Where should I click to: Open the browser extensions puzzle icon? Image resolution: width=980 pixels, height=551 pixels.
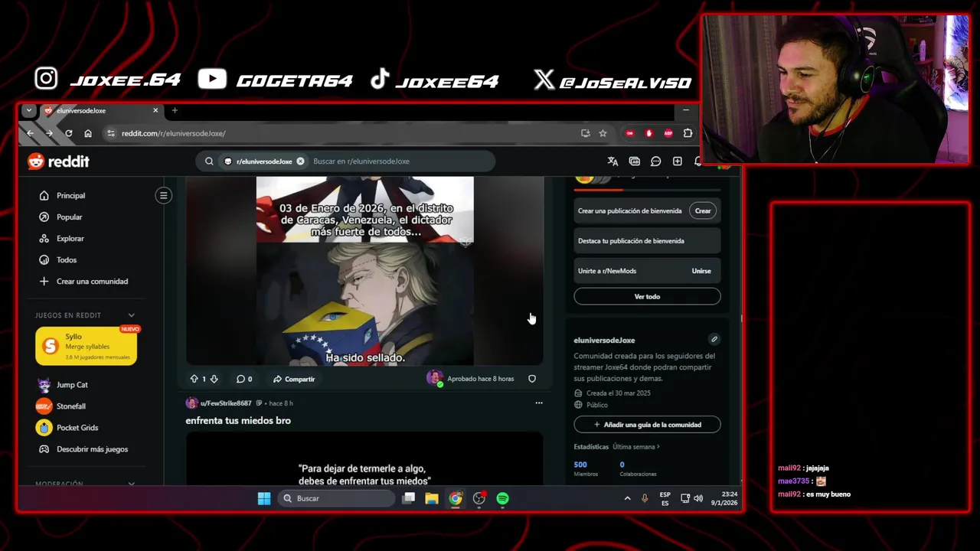(688, 133)
